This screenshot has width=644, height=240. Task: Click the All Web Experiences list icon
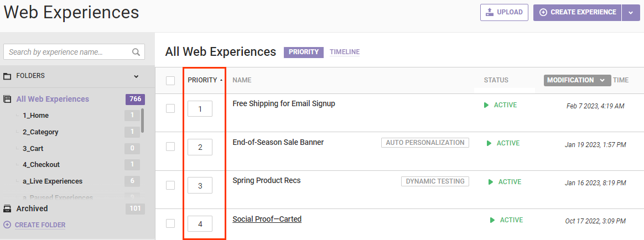pyautogui.click(x=8, y=100)
